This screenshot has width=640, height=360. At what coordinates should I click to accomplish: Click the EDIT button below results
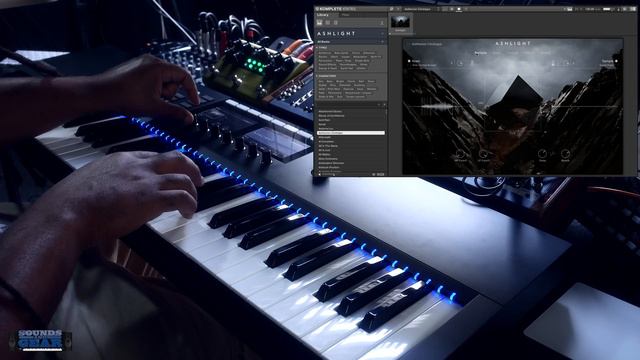380,174
